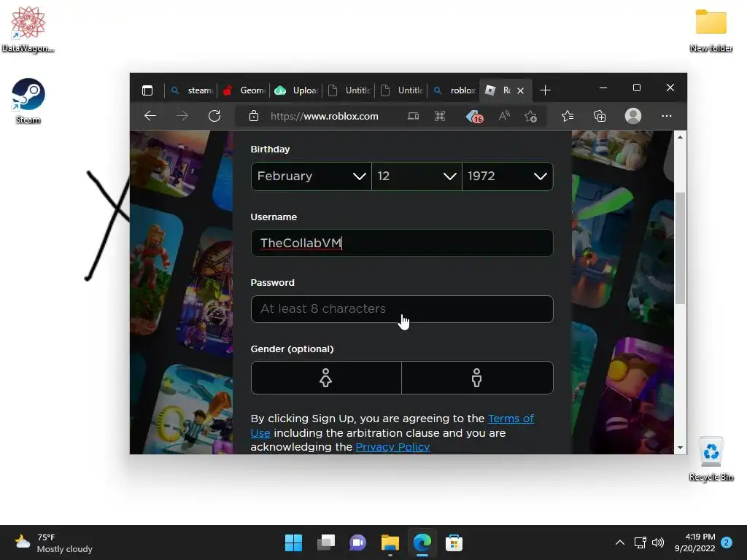Refresh the Roblox page
This screenshot has width=747, height=560.
coord(214,116)
